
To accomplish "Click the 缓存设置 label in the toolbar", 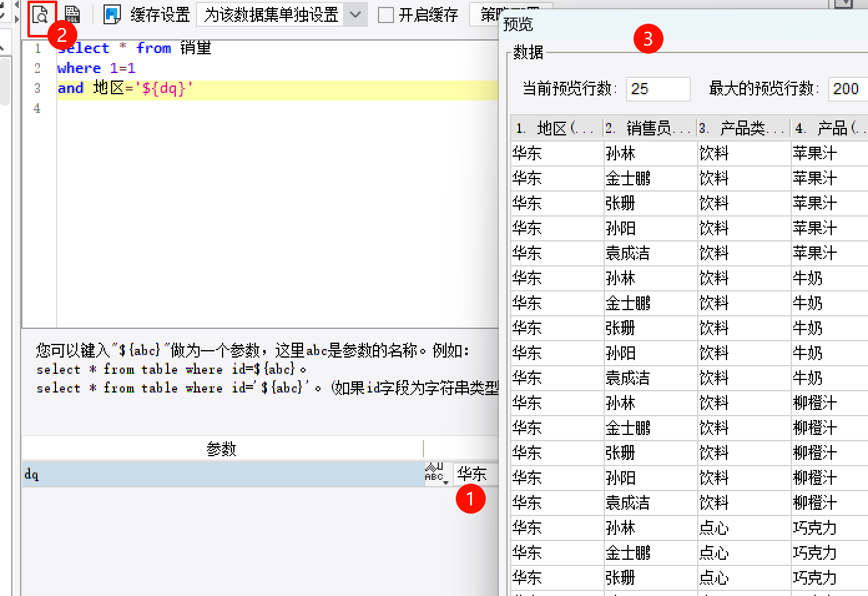I will point(160,15).
